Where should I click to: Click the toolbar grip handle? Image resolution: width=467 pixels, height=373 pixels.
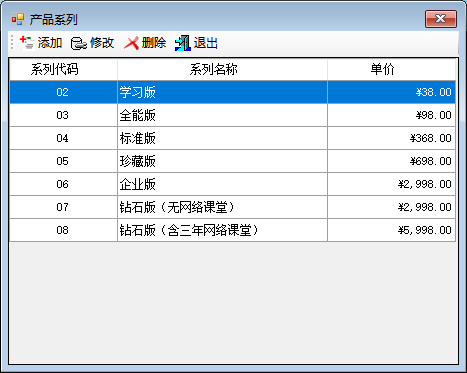tap(12, 43)
